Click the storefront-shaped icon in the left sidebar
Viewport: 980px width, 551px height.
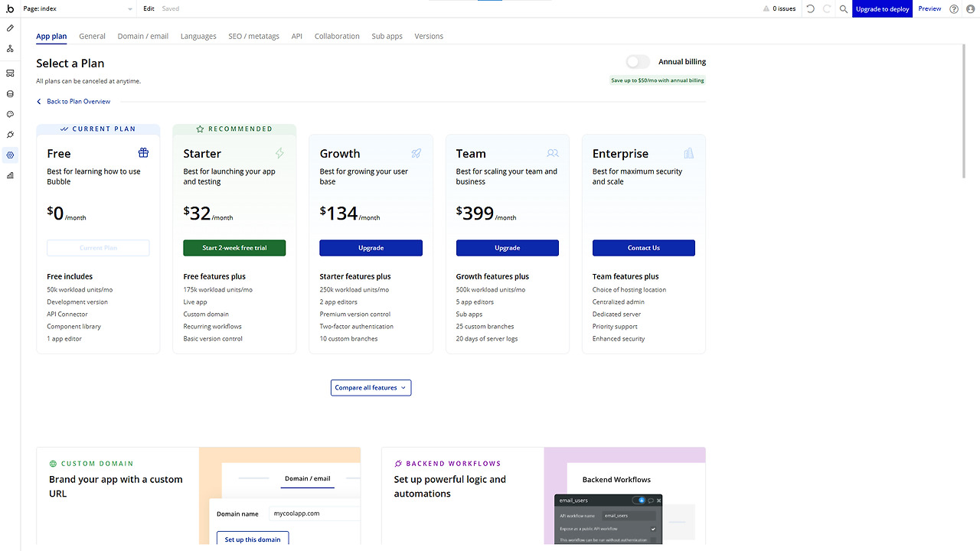10,73
